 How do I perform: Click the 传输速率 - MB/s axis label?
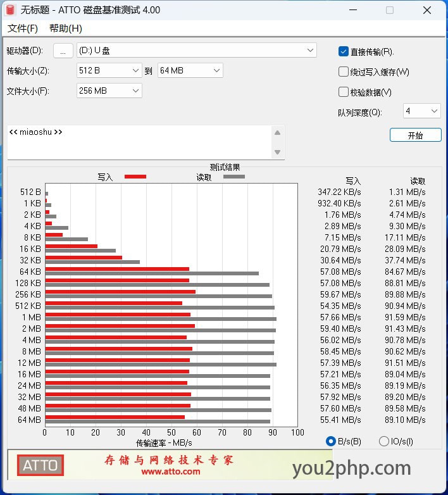[x=164, y=443]
